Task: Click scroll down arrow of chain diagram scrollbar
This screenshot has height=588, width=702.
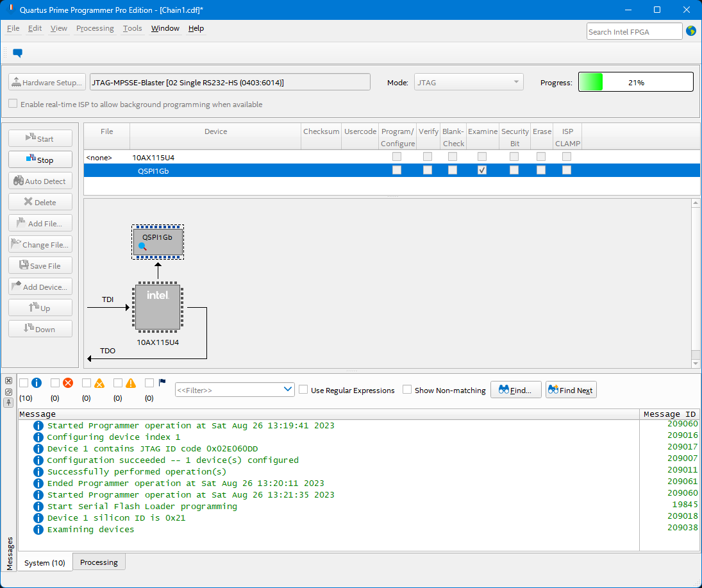Action: tap(696, 364)
